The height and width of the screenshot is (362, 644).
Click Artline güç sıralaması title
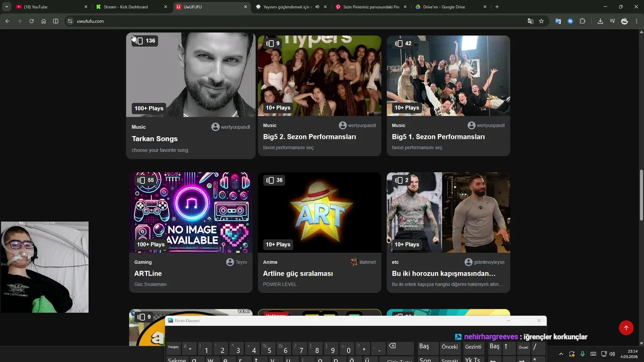tap(298, 274)
